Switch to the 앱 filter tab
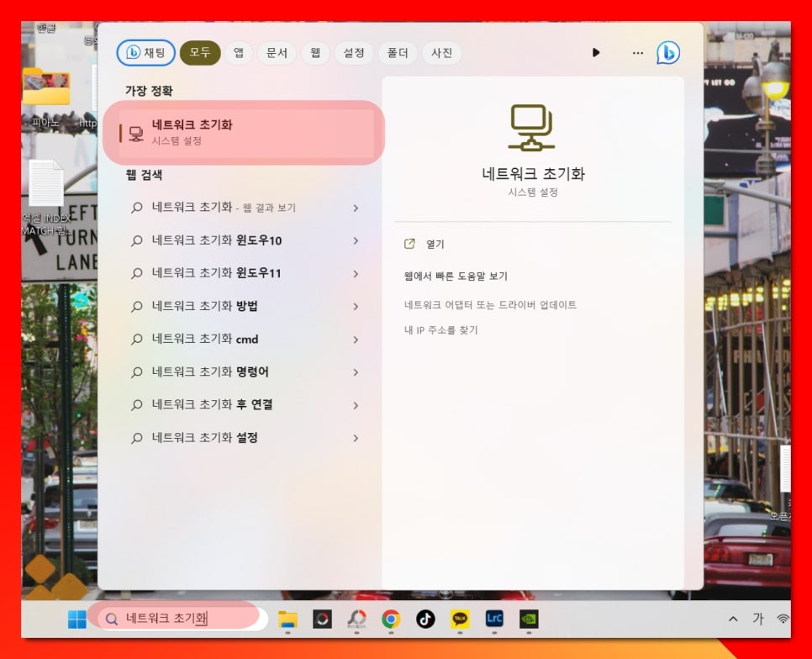 239,53
